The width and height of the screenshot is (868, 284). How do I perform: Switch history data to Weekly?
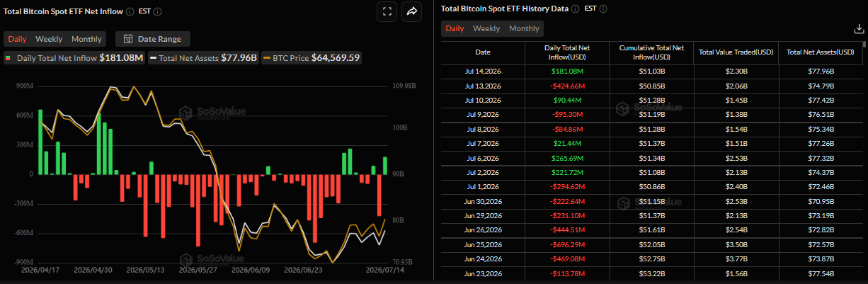tap(486, 28)
